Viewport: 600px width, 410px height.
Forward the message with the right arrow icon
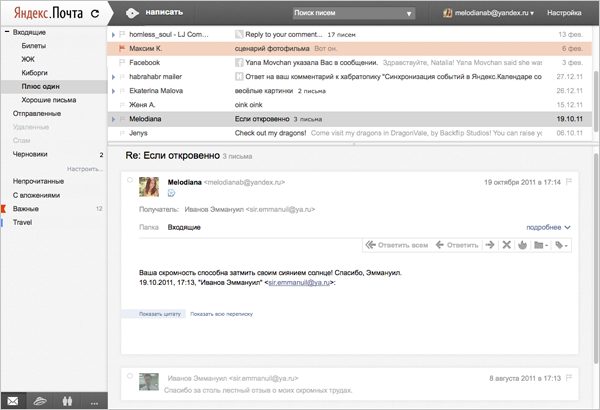(x=490, y=245)
